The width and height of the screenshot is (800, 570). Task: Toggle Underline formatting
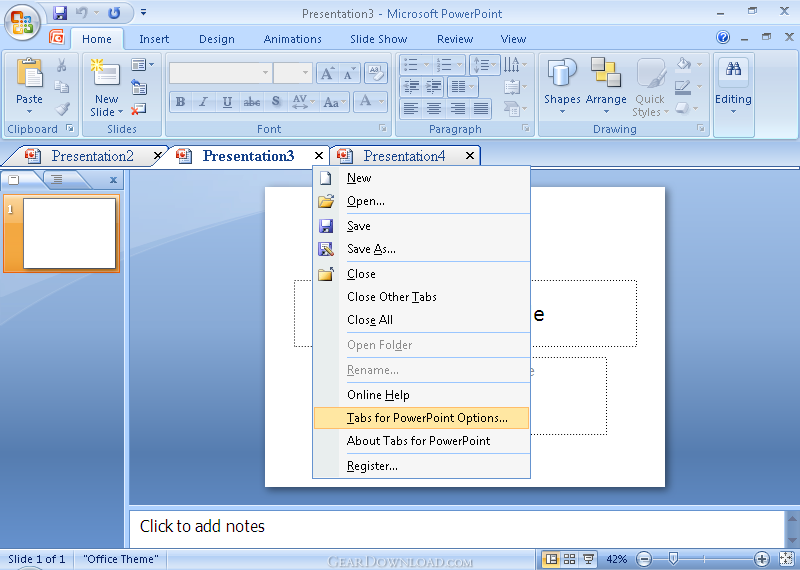click(227, 102)
